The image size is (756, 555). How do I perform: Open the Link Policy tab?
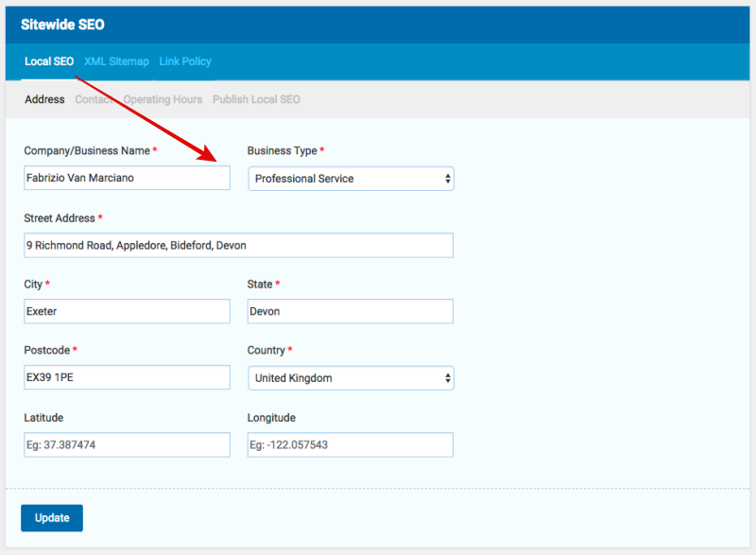(x=185, y=61)
